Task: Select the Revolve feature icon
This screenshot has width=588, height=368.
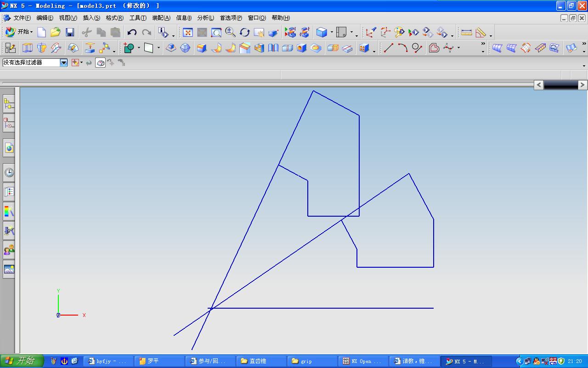Action: 42,48
